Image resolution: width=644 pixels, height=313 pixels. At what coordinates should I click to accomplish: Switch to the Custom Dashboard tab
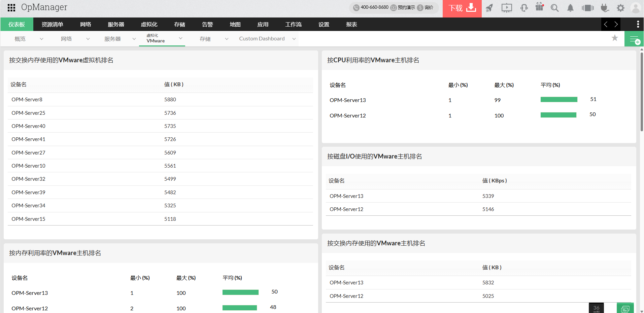pos(262,39)
